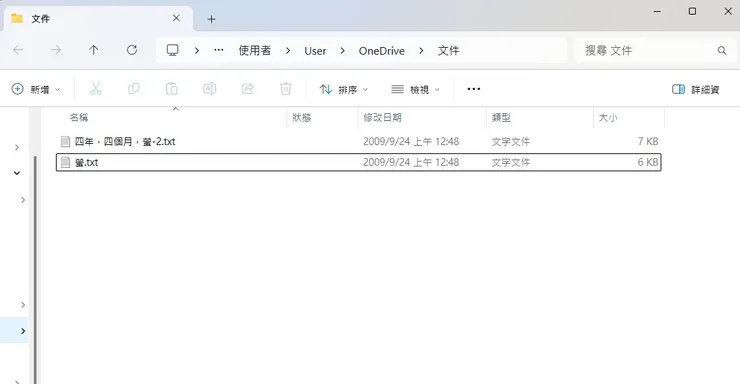This screenshot has width=740, height=384.
Task: Click the search magnifier icon
Action: [722, 50]
